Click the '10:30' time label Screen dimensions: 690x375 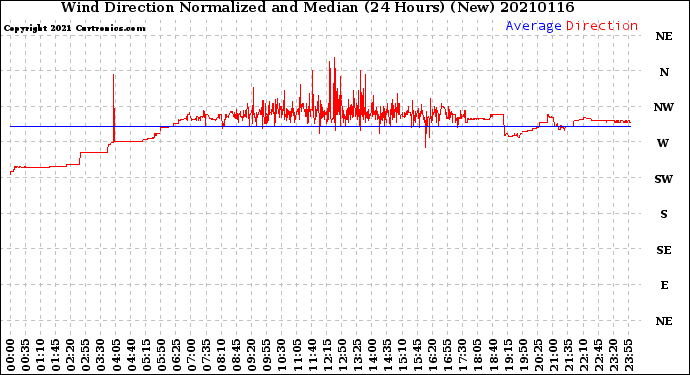click(x=282, y=355)
